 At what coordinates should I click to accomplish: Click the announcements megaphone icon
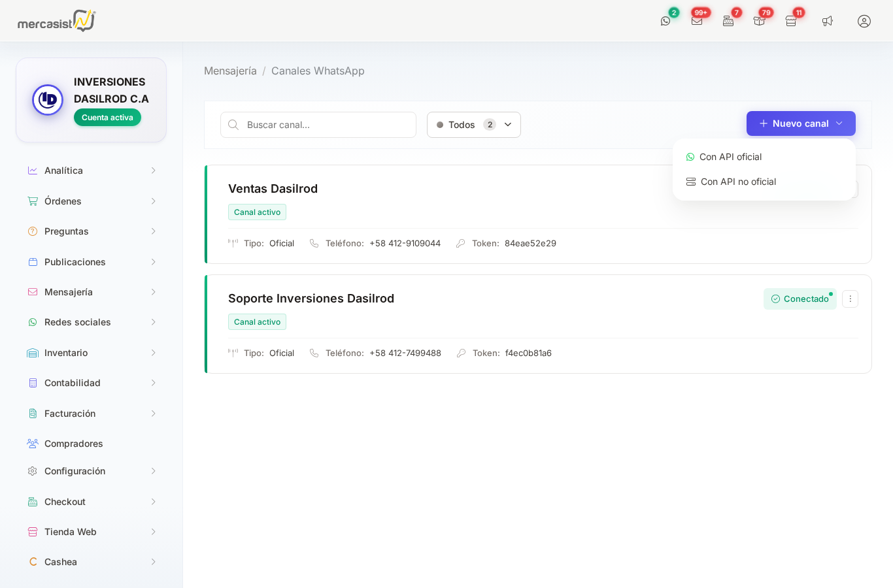pos(828,21)
